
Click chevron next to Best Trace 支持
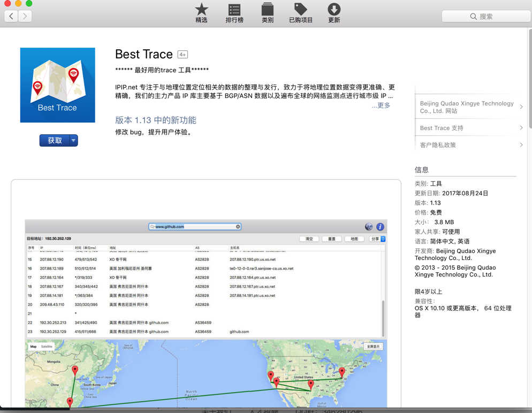521,128
